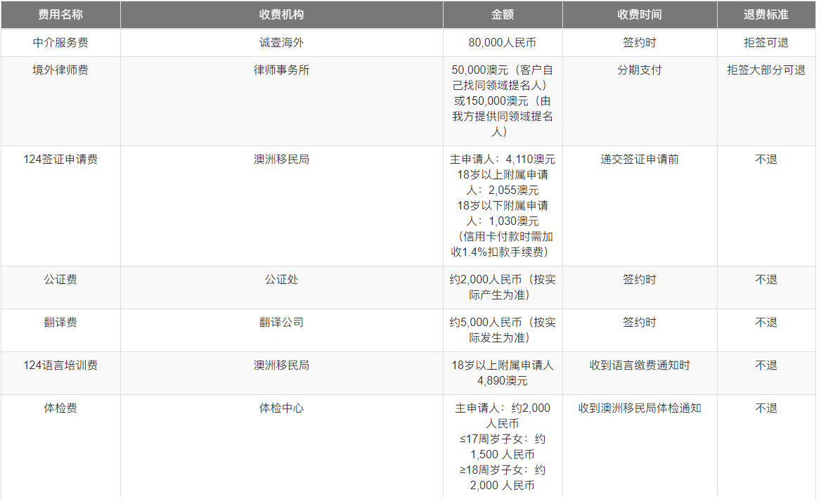Viewport: 821px width, 504px height.
Task: Select the 公证费 cell
Action: tap(60, 287)
